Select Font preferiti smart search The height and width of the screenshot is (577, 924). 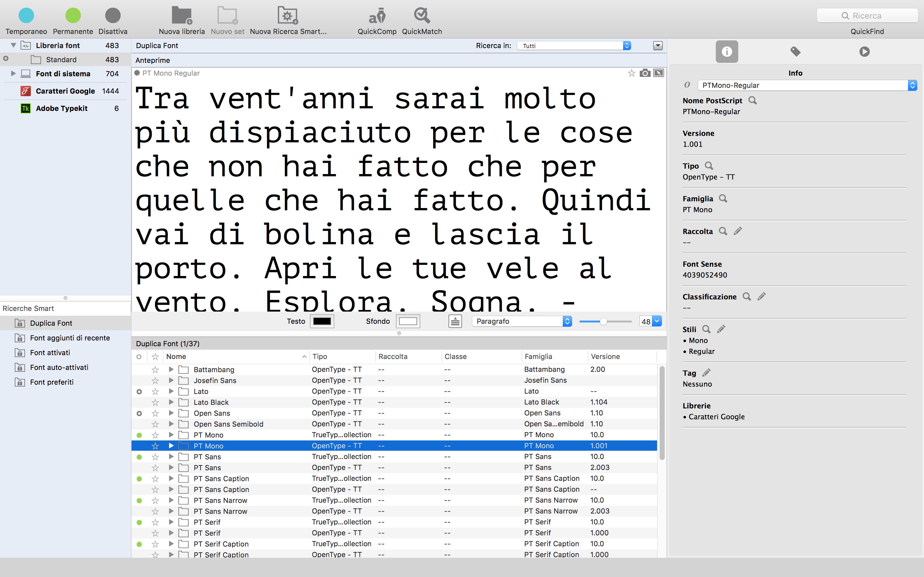[x=52, y=382]
